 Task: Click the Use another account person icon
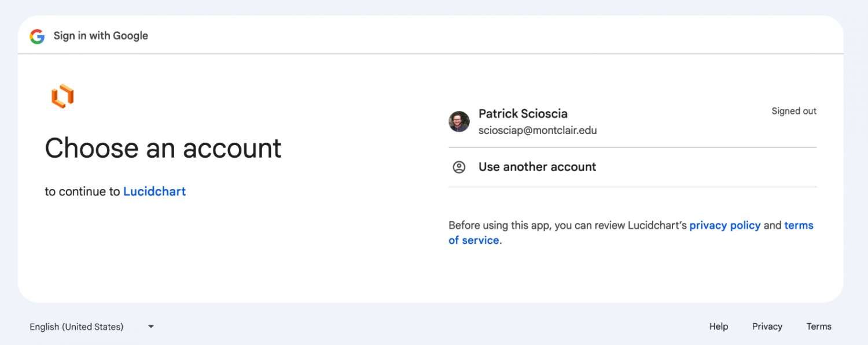tap(459, 167)
